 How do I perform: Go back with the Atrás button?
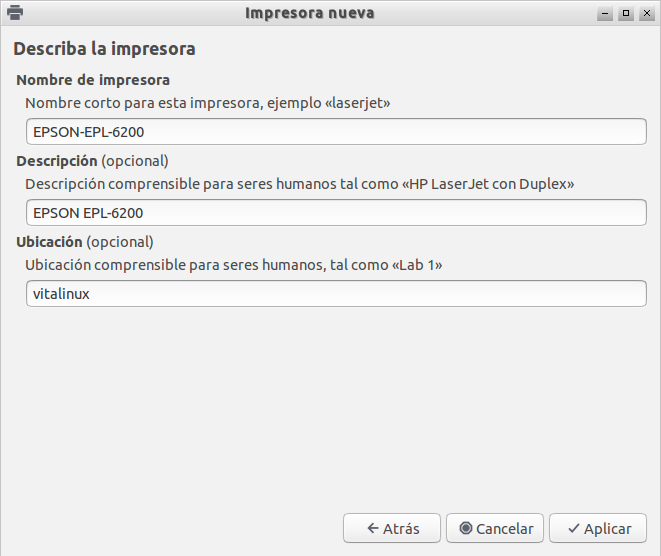392,528
